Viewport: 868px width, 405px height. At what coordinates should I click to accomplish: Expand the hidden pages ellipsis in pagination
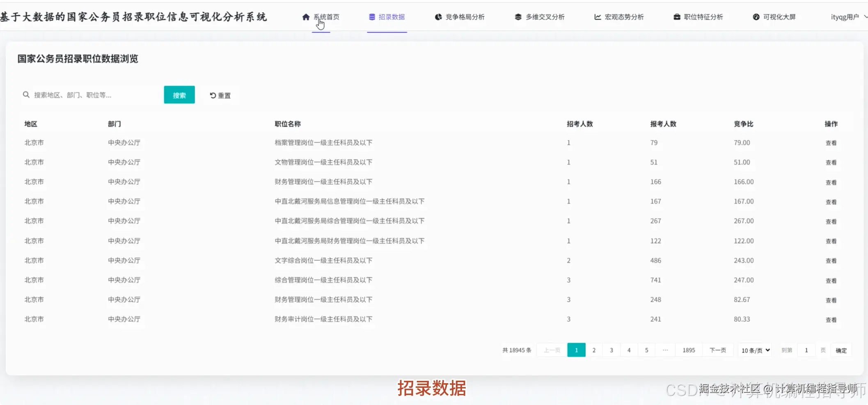pyautogui.click(x=665, y=350)
